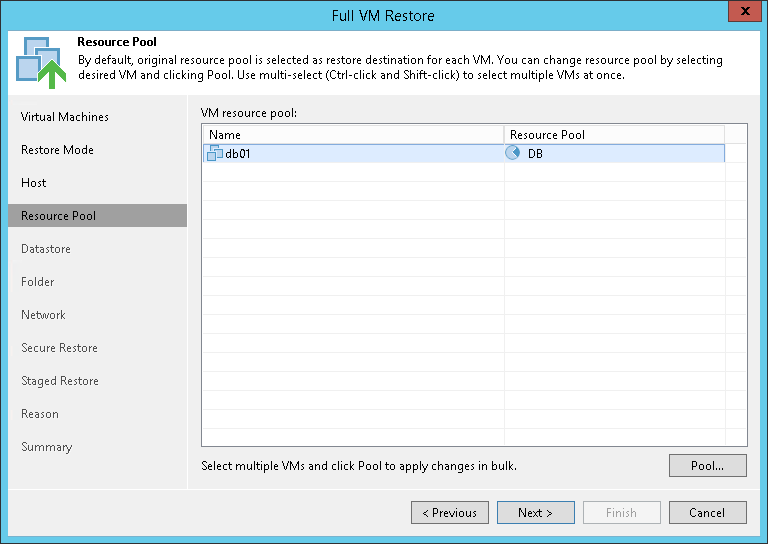Jump to the Datastore step
This screenshot has width=768, height=544.
point(46,249)
